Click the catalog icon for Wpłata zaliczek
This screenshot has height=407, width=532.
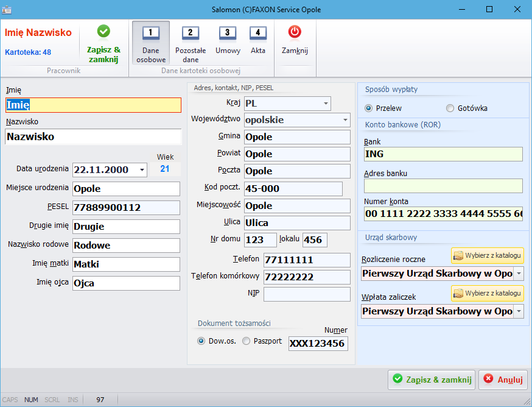pyautogui.click(x=458, y=293)
